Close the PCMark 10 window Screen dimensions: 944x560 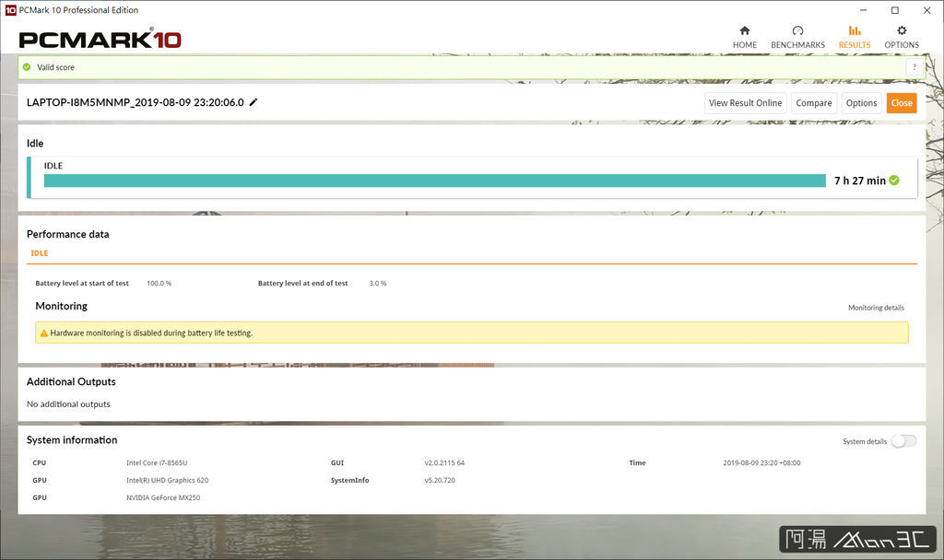[927, 10]
